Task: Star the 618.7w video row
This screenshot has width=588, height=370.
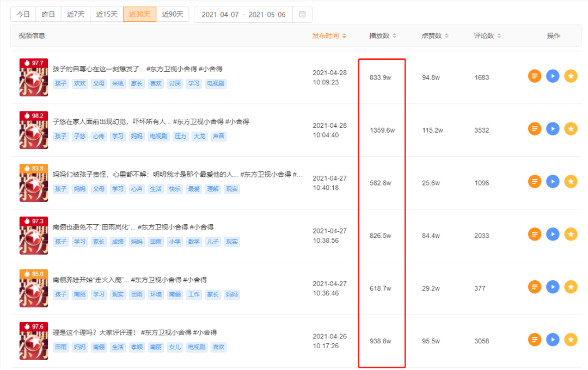Action: click(571, 287)
